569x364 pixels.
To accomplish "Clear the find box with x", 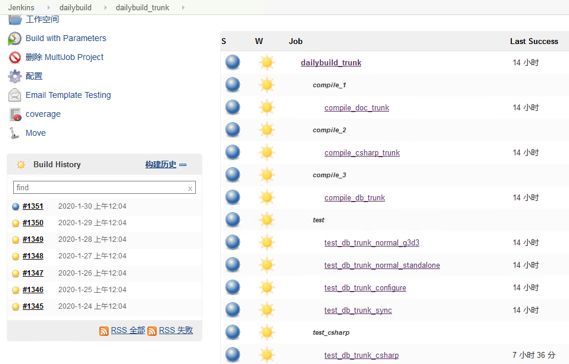I will (190, 188).
